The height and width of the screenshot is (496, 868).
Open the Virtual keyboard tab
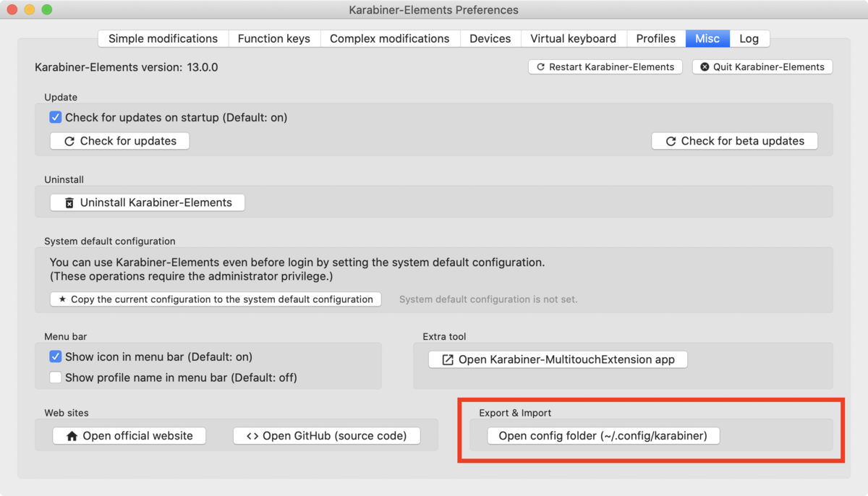pyautogui.click(x=573, y=38)
